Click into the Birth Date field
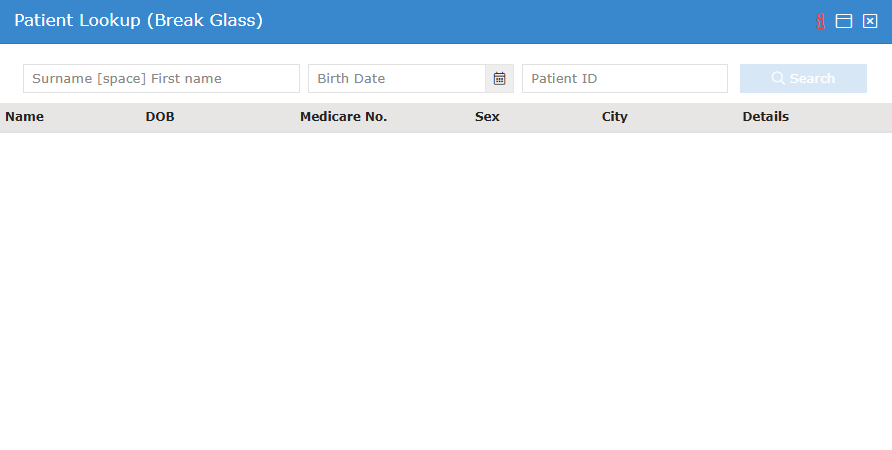This screenshot has height=450, width=892. tap(396, 79)
